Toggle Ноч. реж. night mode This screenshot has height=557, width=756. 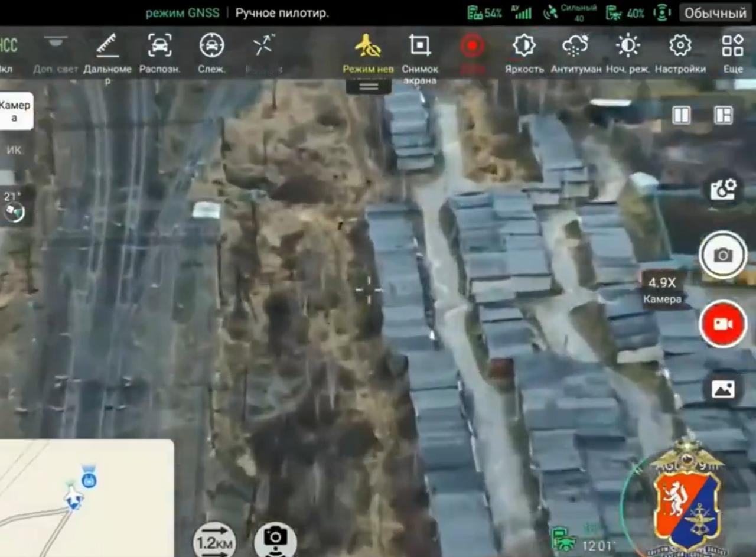point(628,54)
